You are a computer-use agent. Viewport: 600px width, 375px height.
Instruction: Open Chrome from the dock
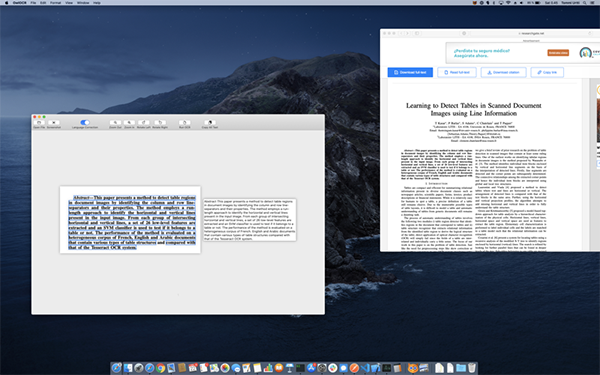point(161,368)
